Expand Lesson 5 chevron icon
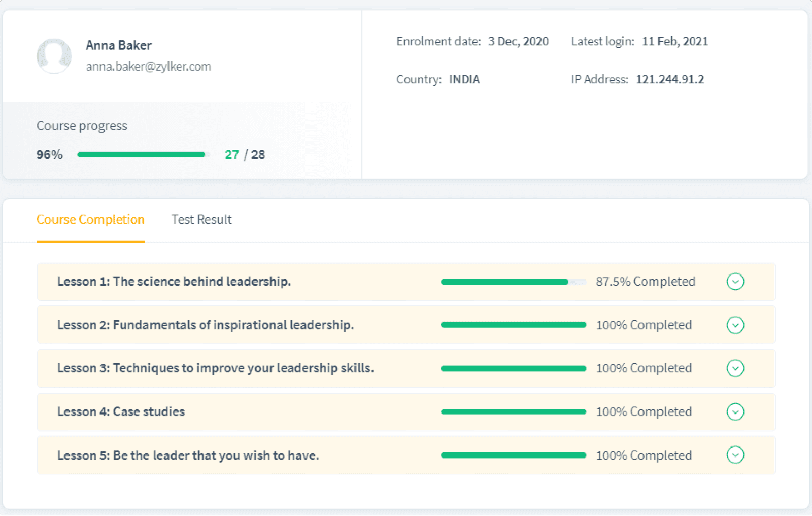 735,455
